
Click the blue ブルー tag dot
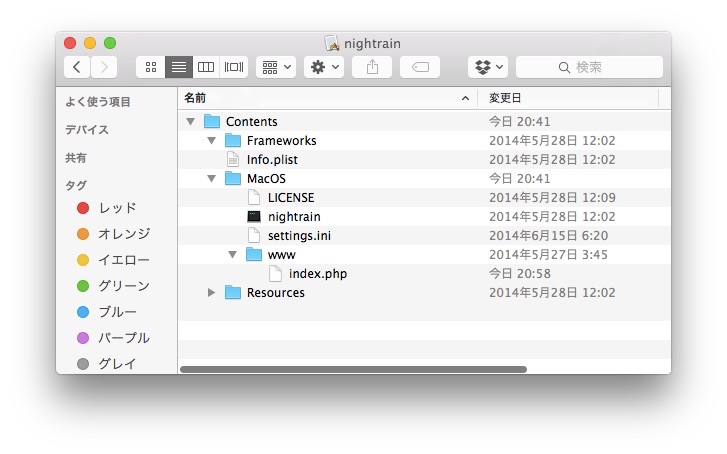tap(83, 312)
